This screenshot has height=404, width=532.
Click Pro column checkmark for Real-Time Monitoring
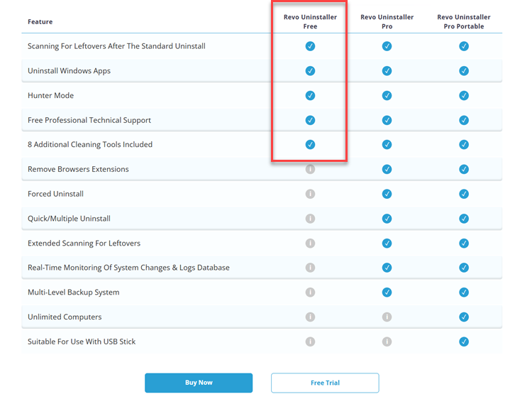(387, 268)
